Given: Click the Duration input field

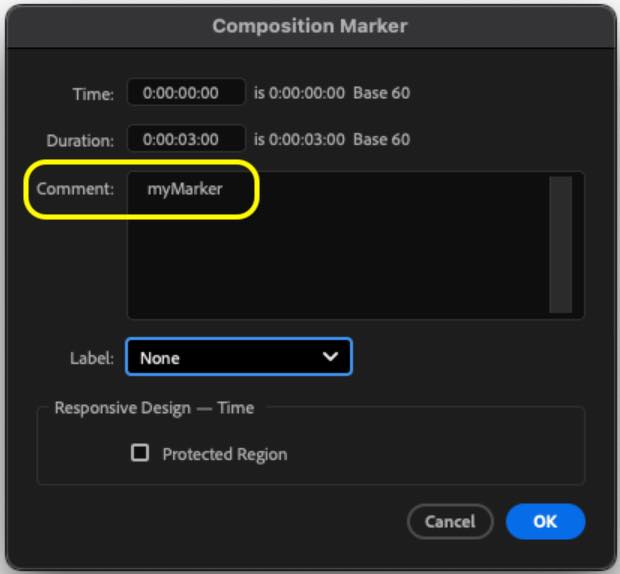Looking at the screenshot, I should [186, 139].
